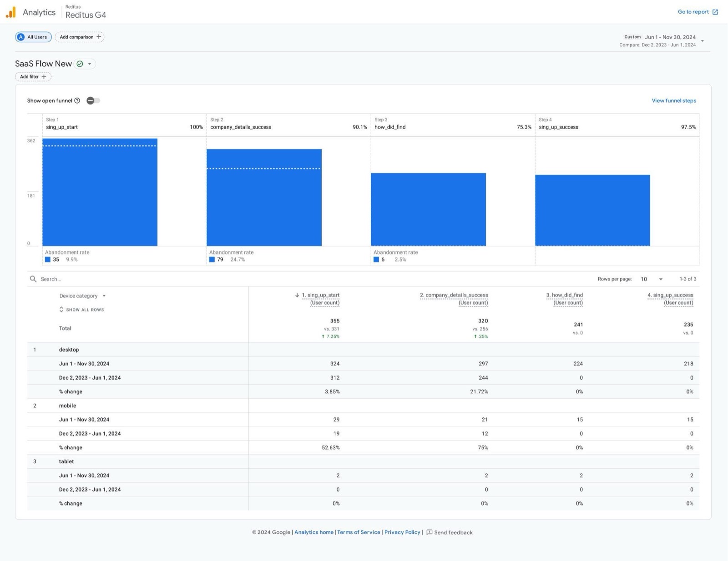Screen dimensions: 728x561
Task: Click the View funnel steps link
Action: [x=674, y=100]
